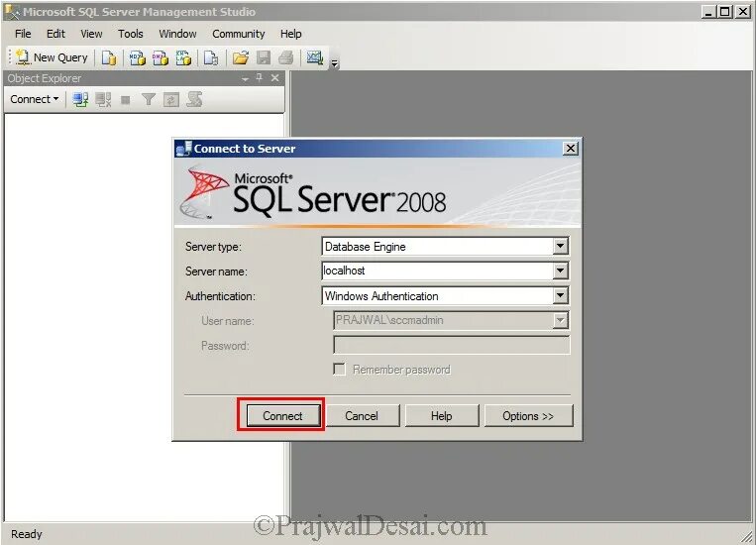Open the Edit menu
The width and height of the screenshot is (756, 545).
pos(55,34)
